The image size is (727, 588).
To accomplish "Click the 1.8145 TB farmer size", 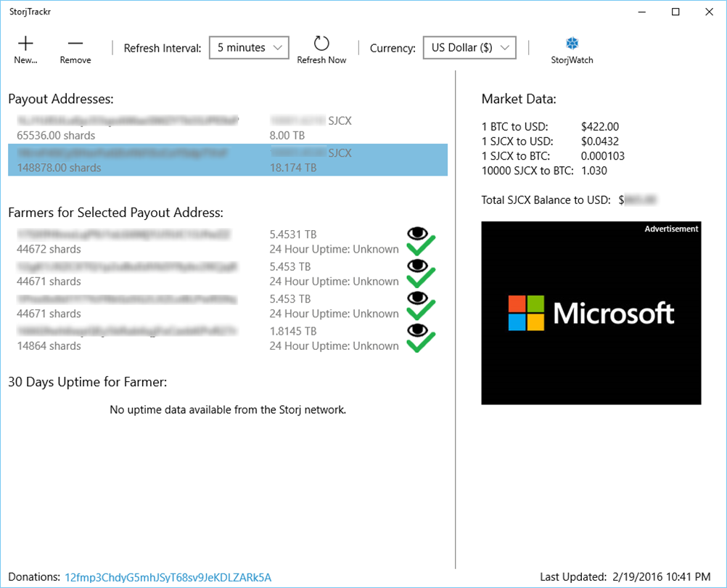I will (x=293, y=331).
